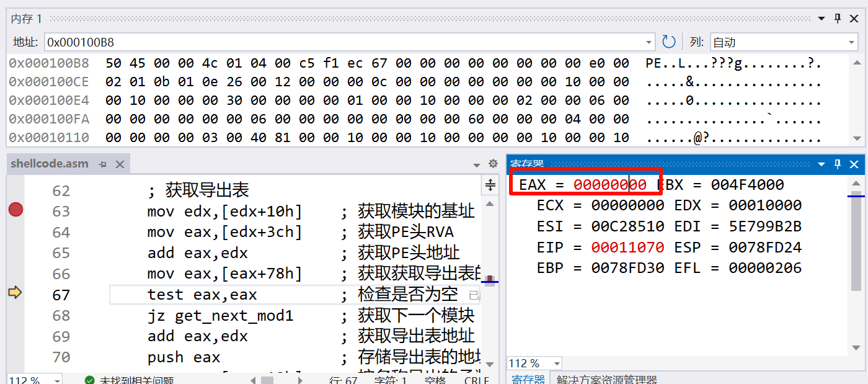Image resolution: width=868 pixels, height=384 pixels.
Task: Pin the registers panel
Action: click(838, 164)
